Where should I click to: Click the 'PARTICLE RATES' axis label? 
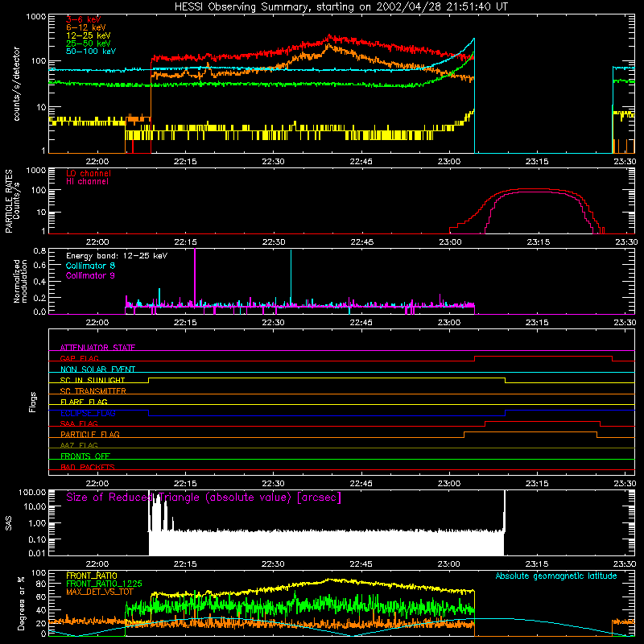[9, 201]
